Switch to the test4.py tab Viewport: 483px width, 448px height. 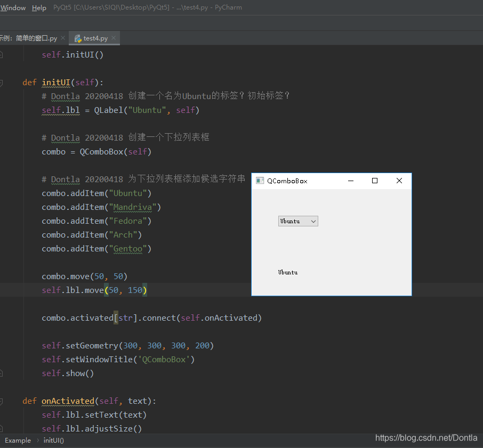pos(95,38)
